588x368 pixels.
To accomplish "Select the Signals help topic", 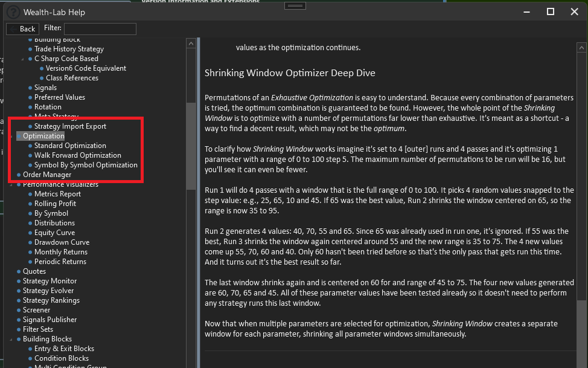I will point(45,88).
